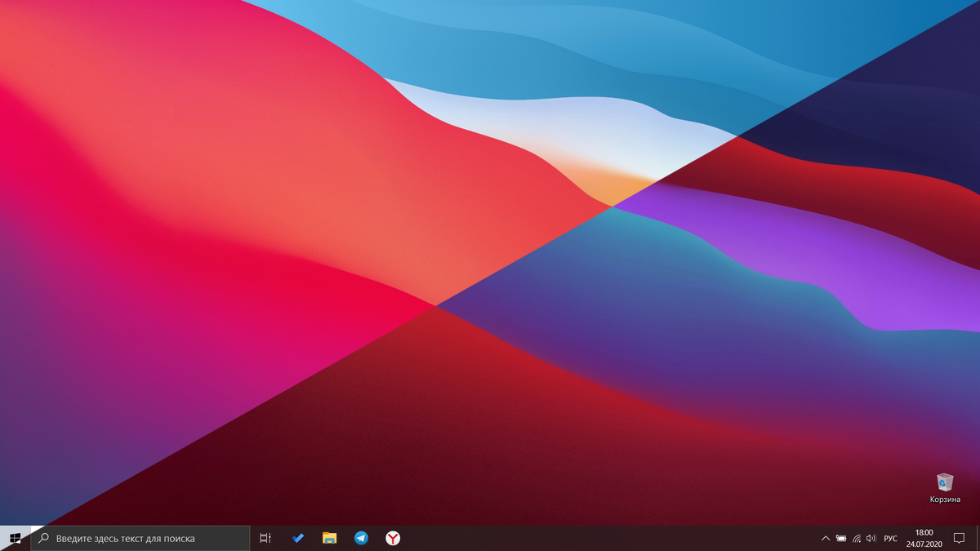Click Show Desktop sliver at taskbar end

click(x=978, y=539)
